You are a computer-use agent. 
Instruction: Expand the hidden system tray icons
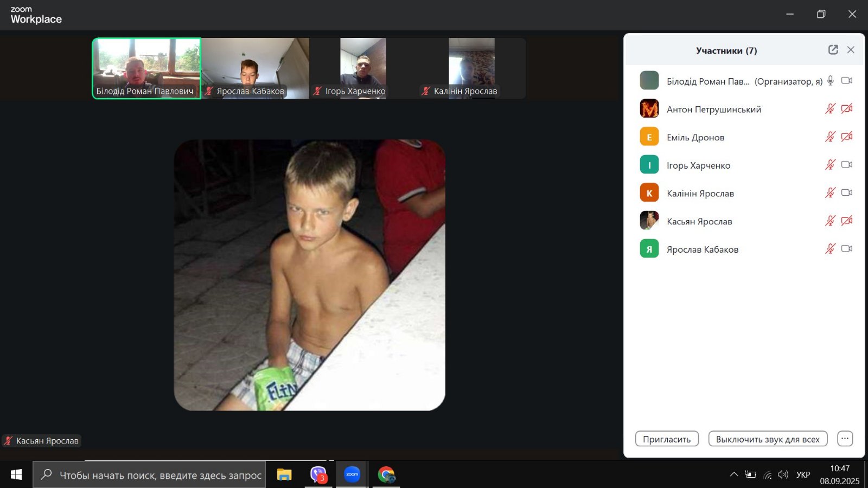click(734, 474)
